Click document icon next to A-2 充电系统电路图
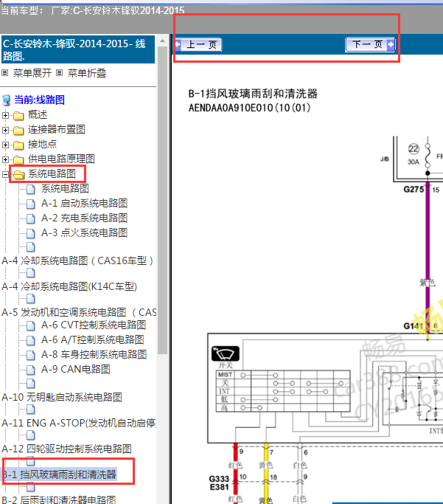 pyautogui.click(x=30, y=219)
